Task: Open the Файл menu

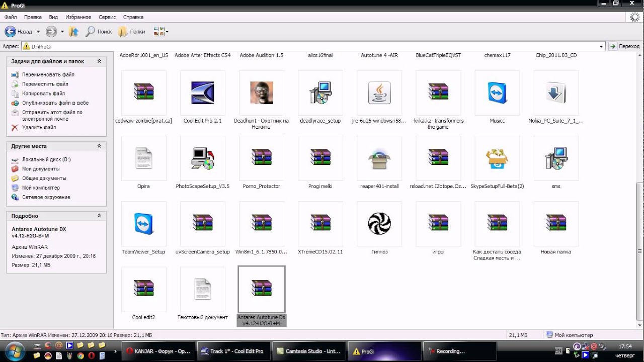Action: click(11, 17)
